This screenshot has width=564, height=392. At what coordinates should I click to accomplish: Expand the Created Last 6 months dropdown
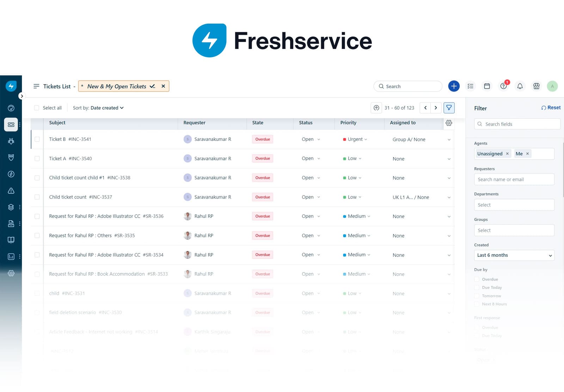514,255
